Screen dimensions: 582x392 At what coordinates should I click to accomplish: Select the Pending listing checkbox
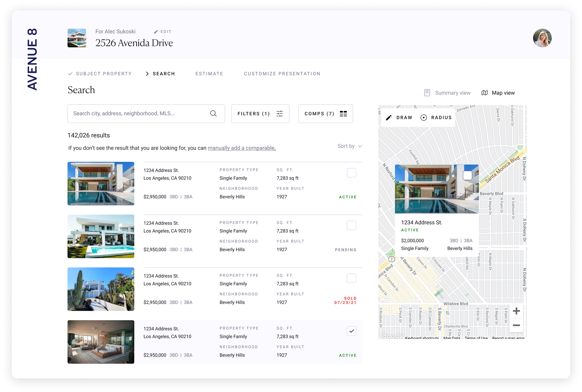click(x=351, y=225)
